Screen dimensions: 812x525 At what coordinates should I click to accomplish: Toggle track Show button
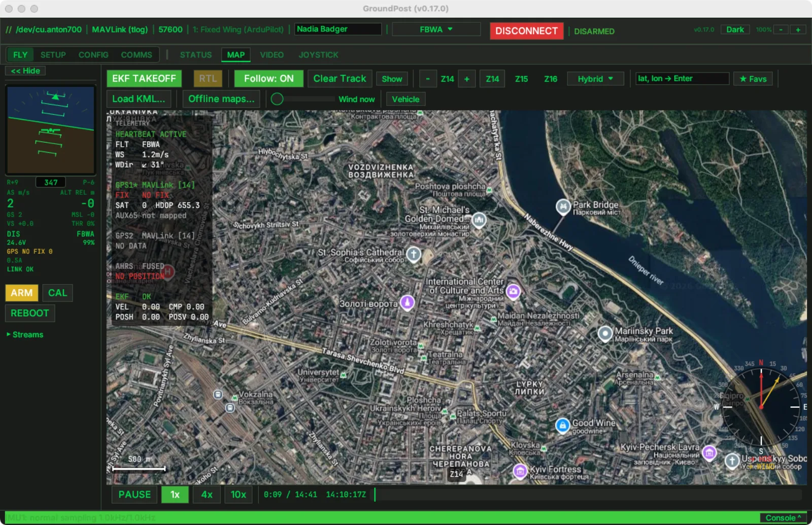(x=392, y=79)
